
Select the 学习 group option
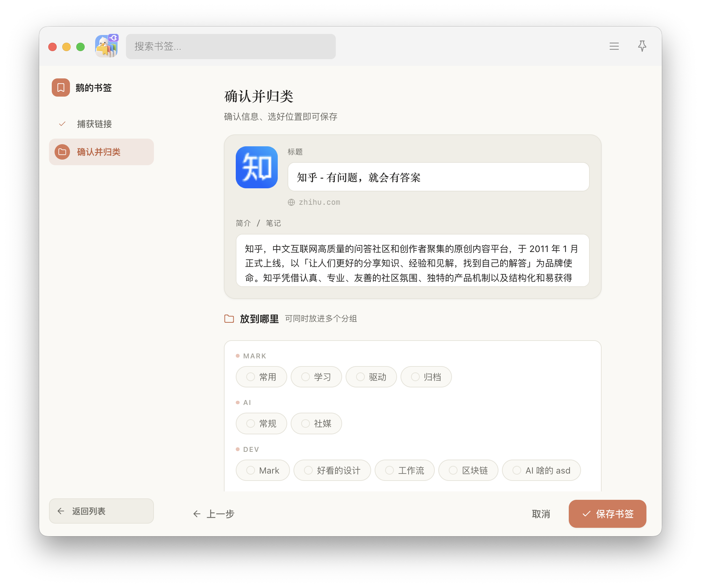click(316, 377)
